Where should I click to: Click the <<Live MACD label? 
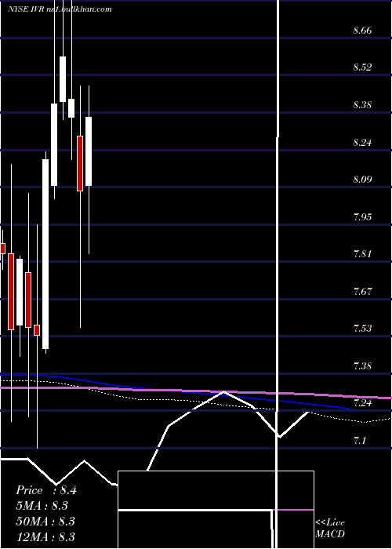click(x=330, y=528)
